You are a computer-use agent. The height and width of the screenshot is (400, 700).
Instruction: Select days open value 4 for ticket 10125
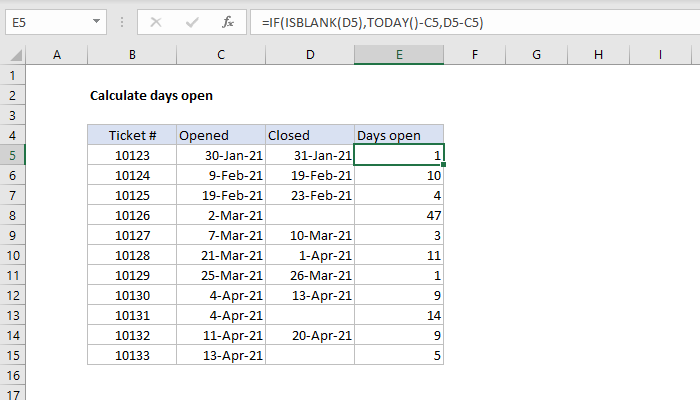(399, 196)
